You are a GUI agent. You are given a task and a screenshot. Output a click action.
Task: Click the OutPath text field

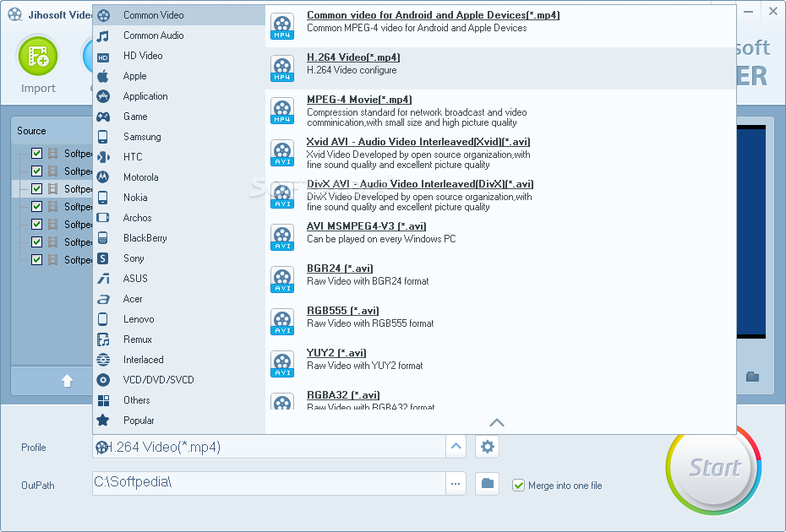pos(270,483)
